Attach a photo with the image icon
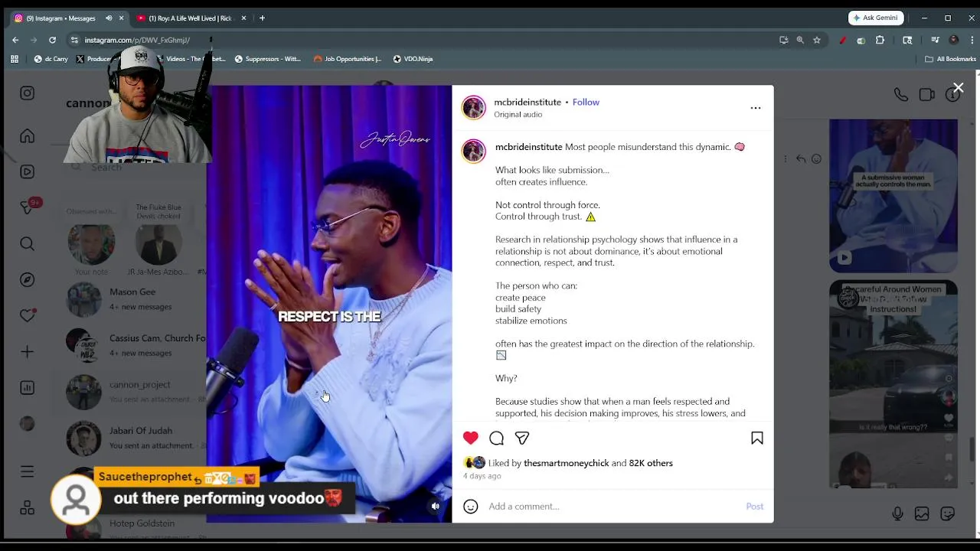This screenshot has height=551, width=980. (x=922, y=514)
